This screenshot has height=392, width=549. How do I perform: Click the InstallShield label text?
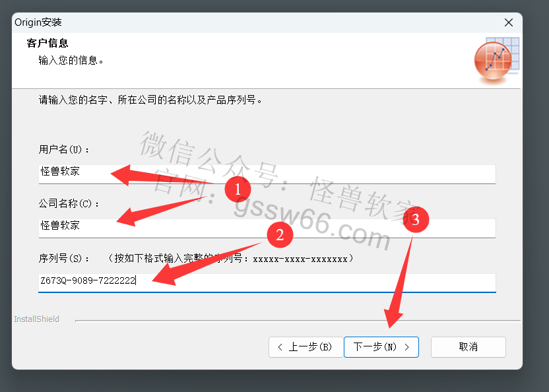click(x=36, y=319)
